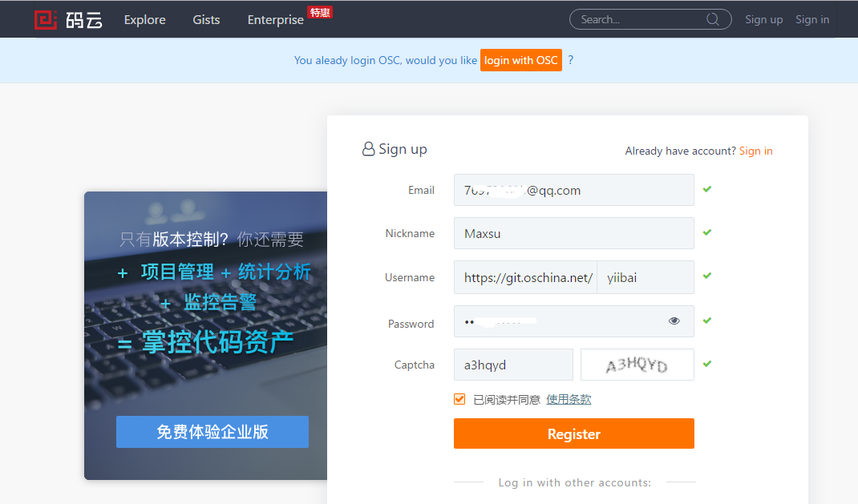The width and height of the screenshot is (858, 504).
Task: Click the 项目管理 + 统计分析 banner line
Action: pos(214,272)
